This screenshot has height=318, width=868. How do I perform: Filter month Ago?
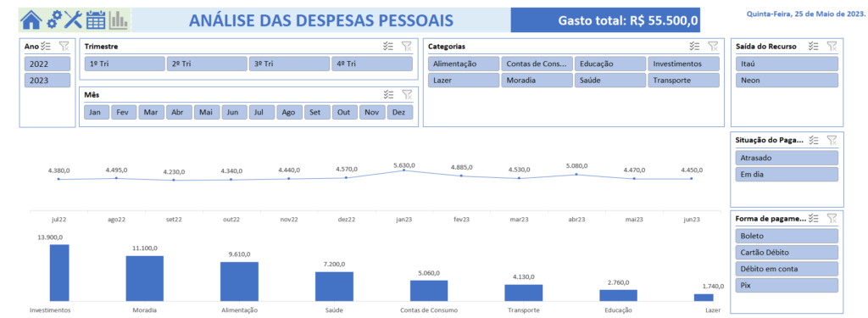click(290, 113)
